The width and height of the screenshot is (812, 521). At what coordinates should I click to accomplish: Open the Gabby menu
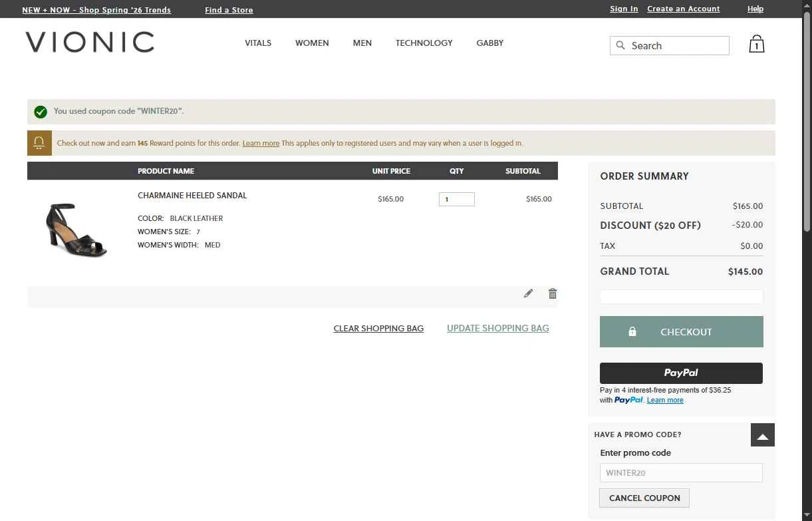490,43
